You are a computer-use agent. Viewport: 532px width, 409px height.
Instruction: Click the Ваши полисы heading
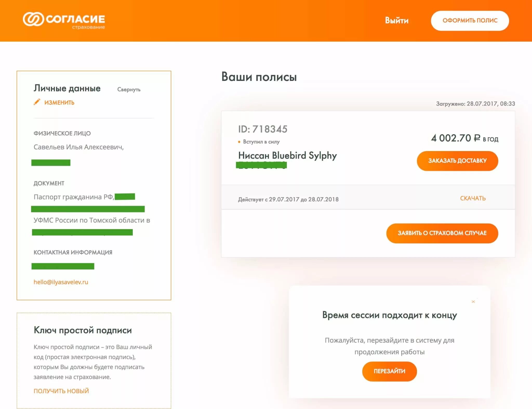point(259,77)
